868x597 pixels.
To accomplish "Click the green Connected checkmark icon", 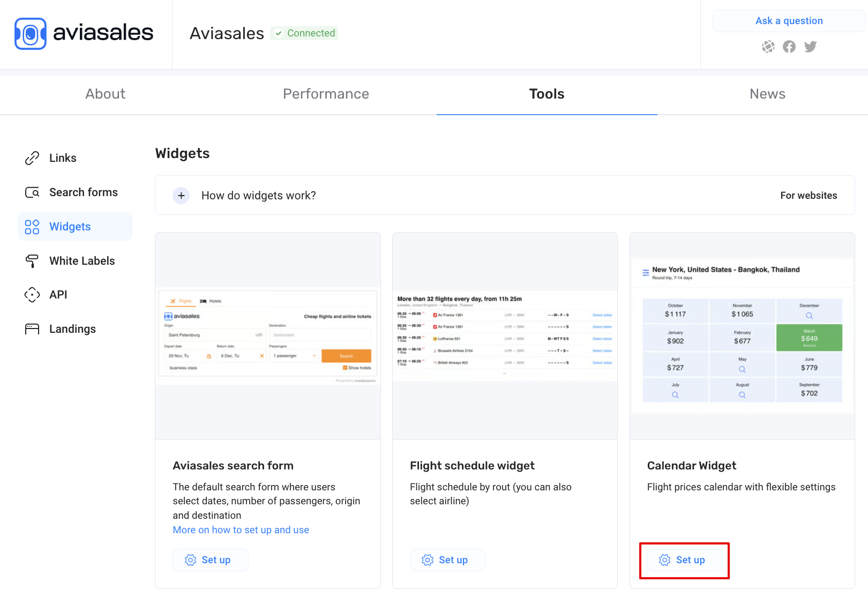I will click(x=279, y=33).
